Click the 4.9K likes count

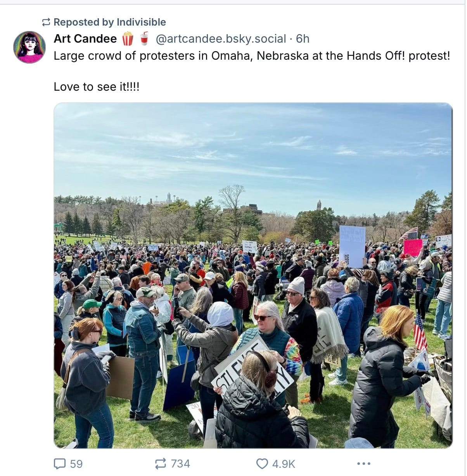[284, 464]
